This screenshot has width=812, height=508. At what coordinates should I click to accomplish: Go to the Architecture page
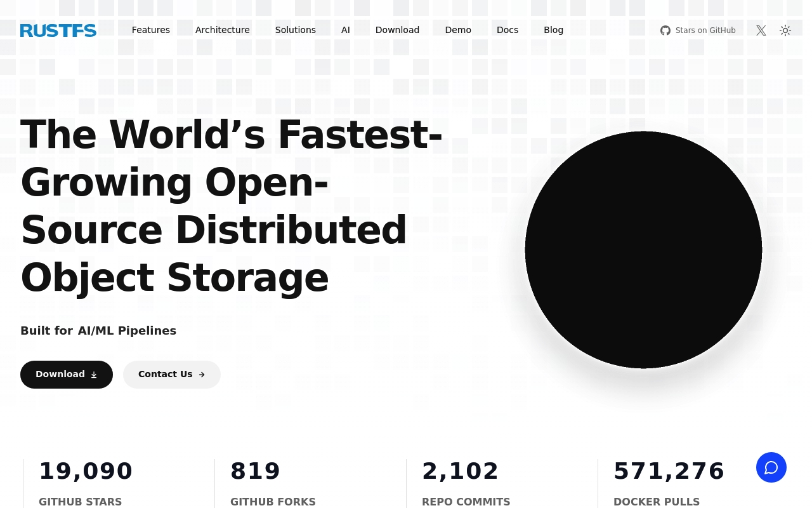[x=223, y=30]
